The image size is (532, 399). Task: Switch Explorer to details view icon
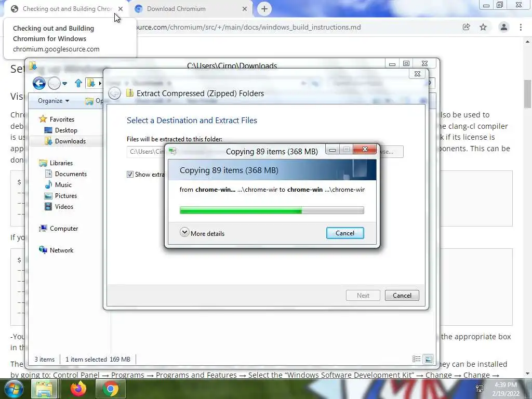[x=417, y=359]
